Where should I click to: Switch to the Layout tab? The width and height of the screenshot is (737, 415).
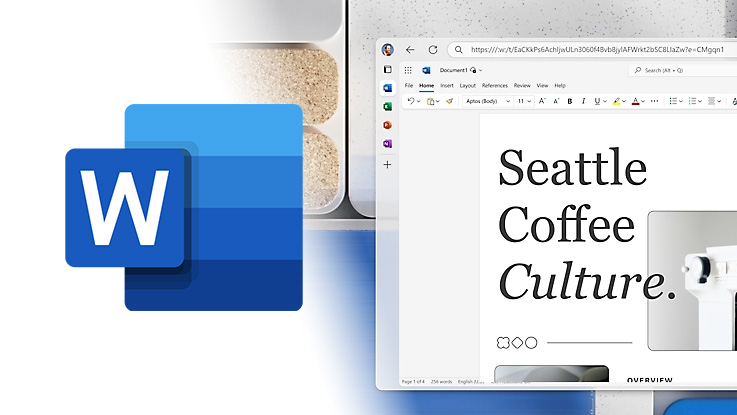click(x=468, y=86)
